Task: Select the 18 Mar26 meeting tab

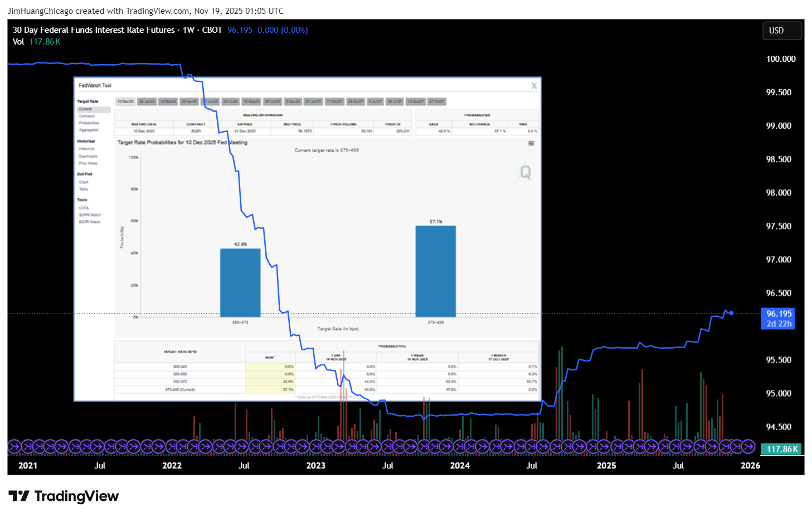Action: pos(168,101)
